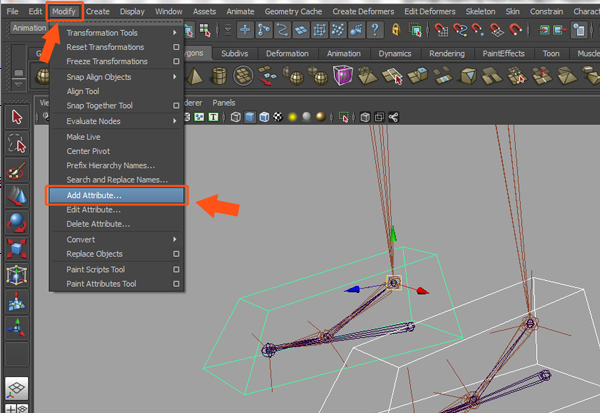Image resolution: width=600 pixels, height=413 pixels.
Task: Switch to the Rendering shelf tab
Action: [447, 54]
